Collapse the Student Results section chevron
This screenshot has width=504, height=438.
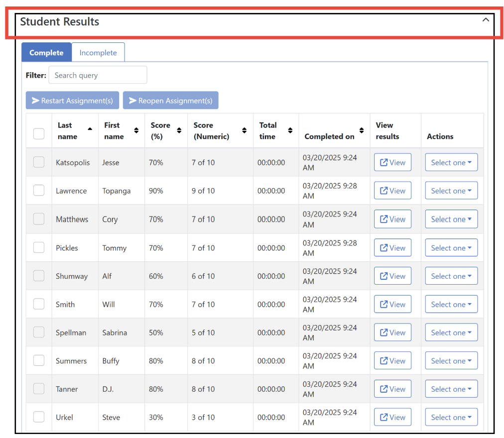point(486,20)
